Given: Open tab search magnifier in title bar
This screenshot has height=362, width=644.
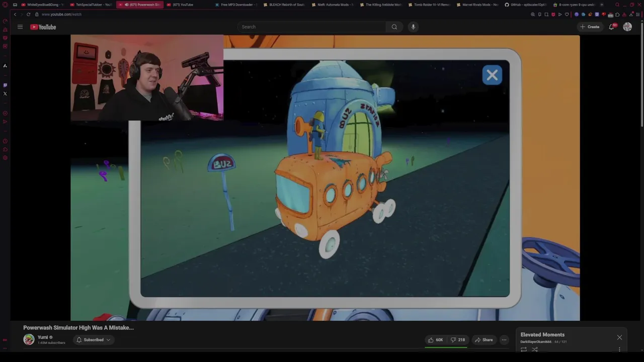Looking at the screenshot, I should click(617, 5).
